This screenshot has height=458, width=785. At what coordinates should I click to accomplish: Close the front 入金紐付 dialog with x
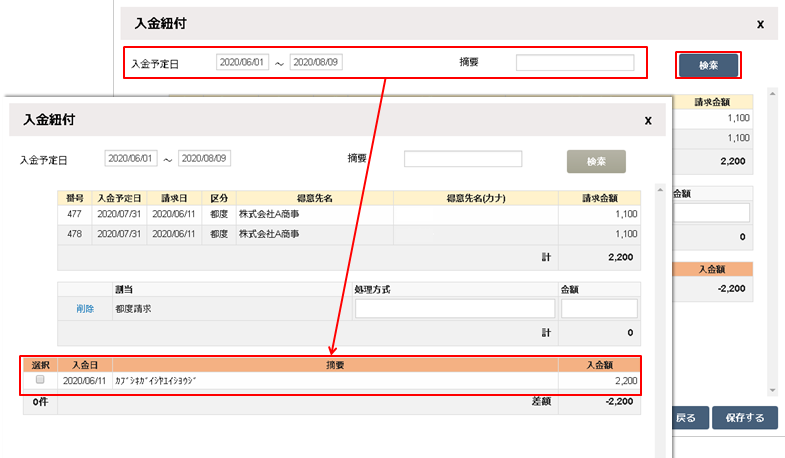(648, 120)
